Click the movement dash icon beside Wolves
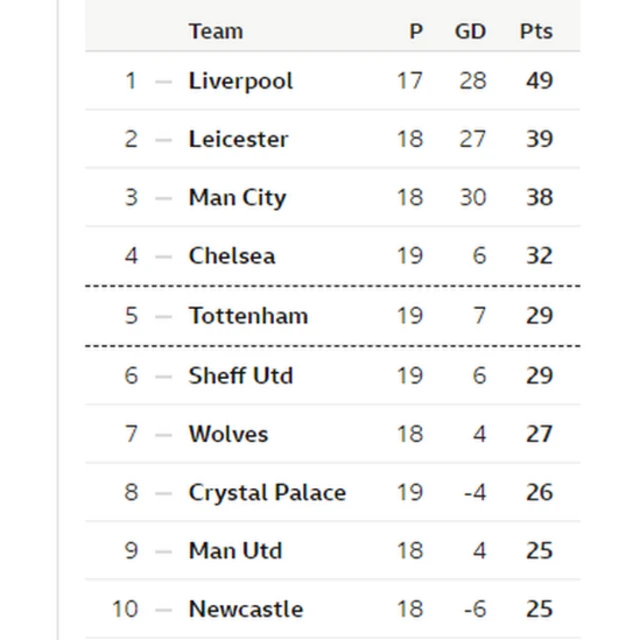Screen dimensions: 640x640 pyautogui.click(x=164, y=434)
